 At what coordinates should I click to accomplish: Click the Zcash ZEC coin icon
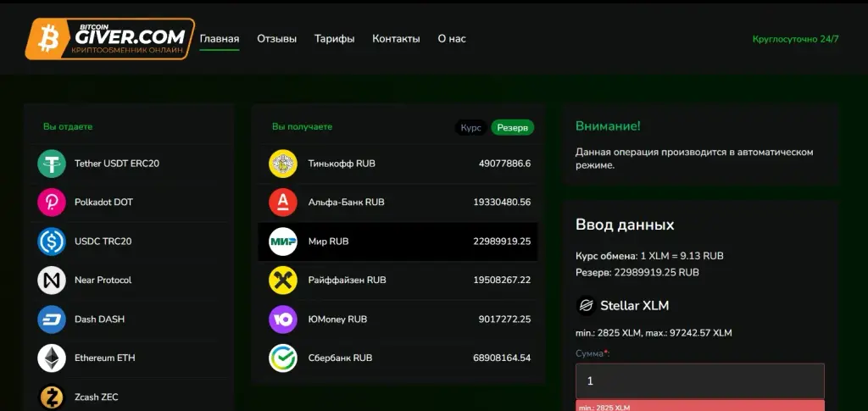click(52, 397)
